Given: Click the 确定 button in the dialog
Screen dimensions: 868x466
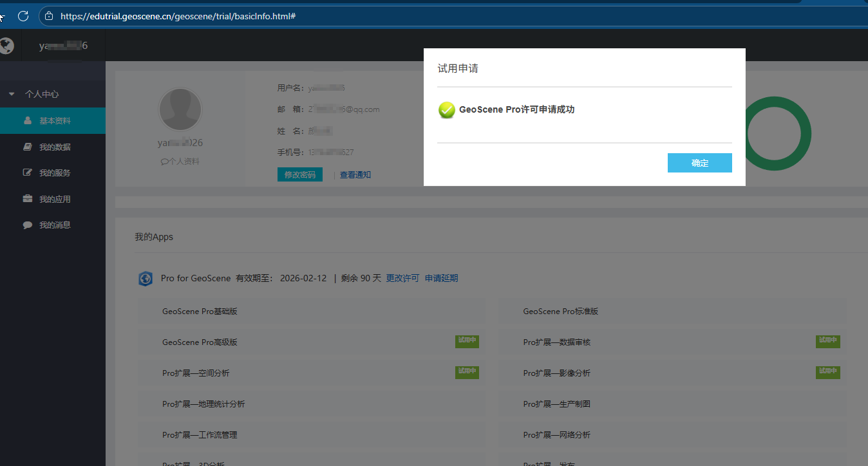Looking at the screenshot, I should (699, 163).
